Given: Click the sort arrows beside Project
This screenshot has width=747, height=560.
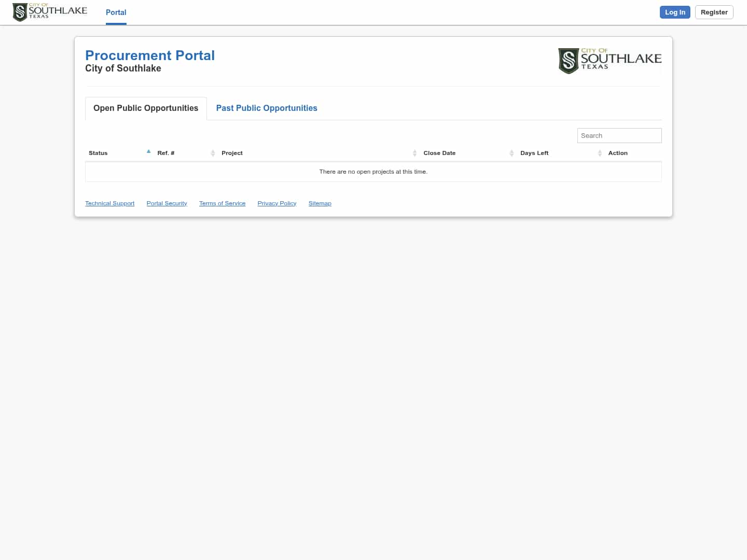Looking at the screenshot, I should click(x=414, y=153).
